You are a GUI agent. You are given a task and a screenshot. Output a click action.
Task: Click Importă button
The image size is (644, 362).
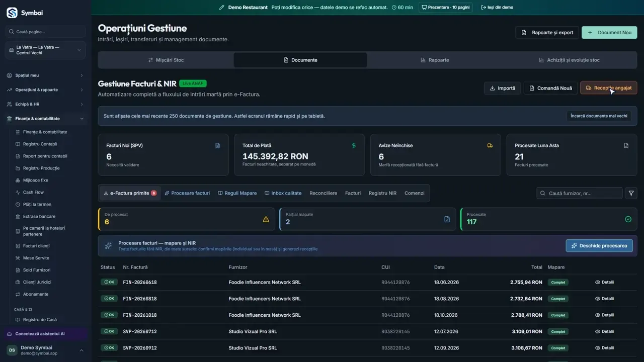[502, 88]
